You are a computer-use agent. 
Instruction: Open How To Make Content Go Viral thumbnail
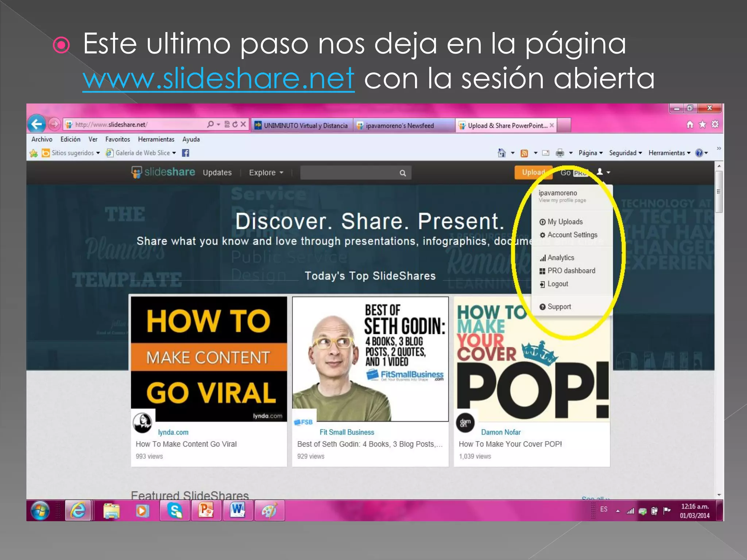[209, 359]
